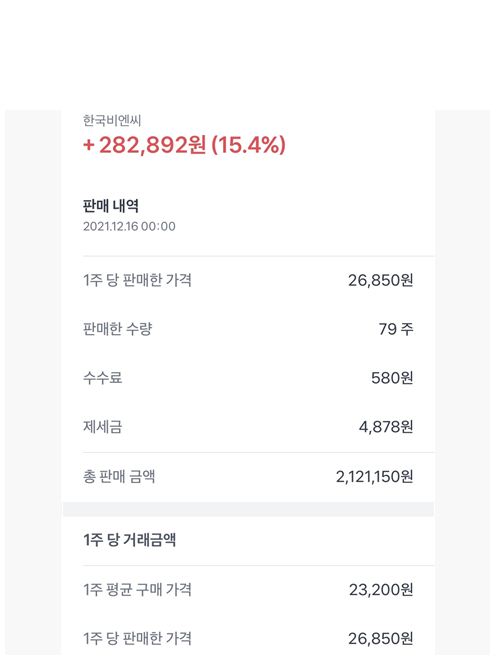Select the 79 주 quantity value
This screenshot has width=490, height=655.
coord(396,329)
